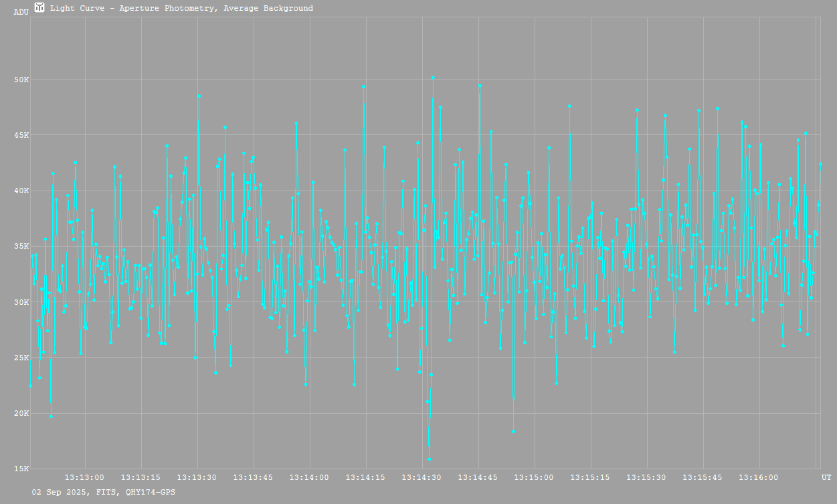The width and height of the screenshot is (837, 504).
Task: Click the 13:15:00 time axis label
Action: point(534,477)
